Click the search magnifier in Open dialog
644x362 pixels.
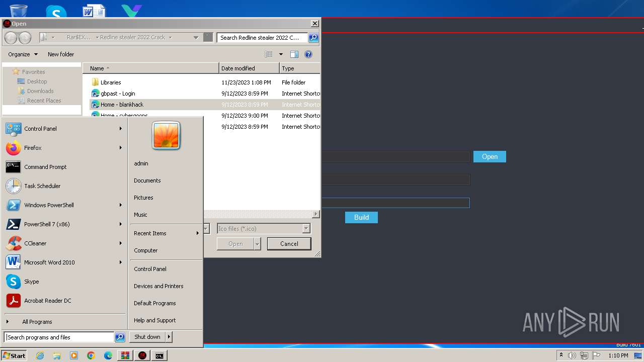[313, 38]
